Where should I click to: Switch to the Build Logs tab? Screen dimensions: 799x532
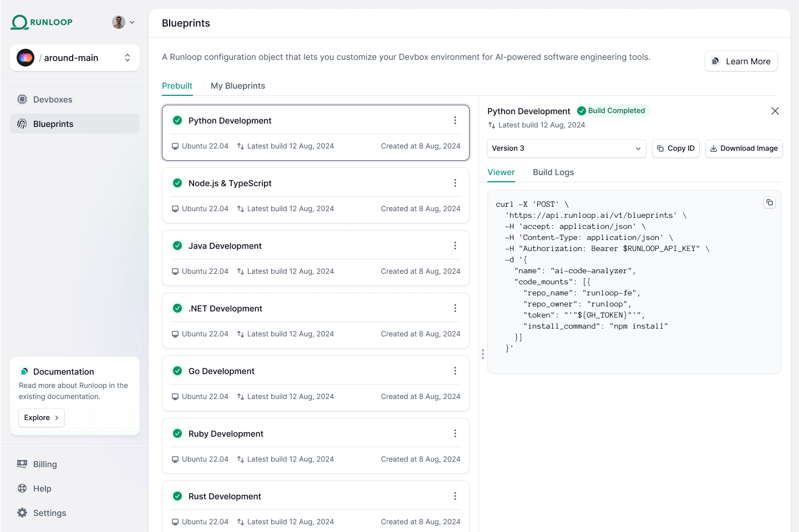pyautogui.click(x=553, y=172)
